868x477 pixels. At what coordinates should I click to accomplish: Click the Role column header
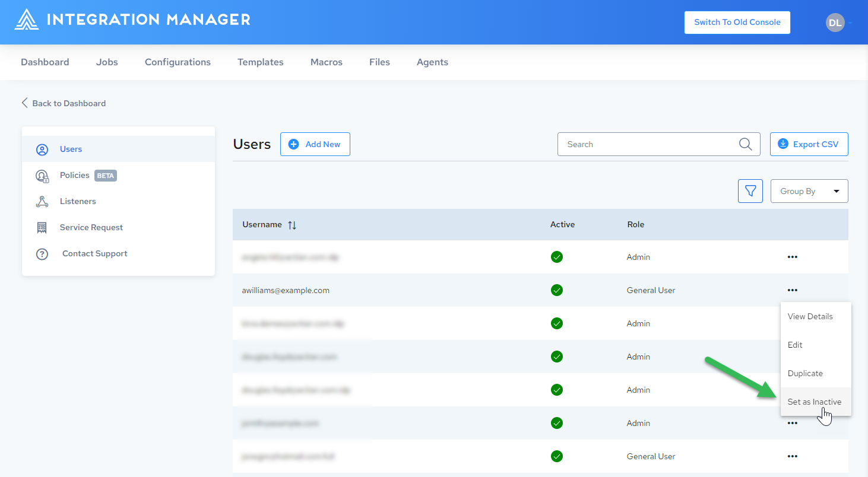tap(635, 225)
